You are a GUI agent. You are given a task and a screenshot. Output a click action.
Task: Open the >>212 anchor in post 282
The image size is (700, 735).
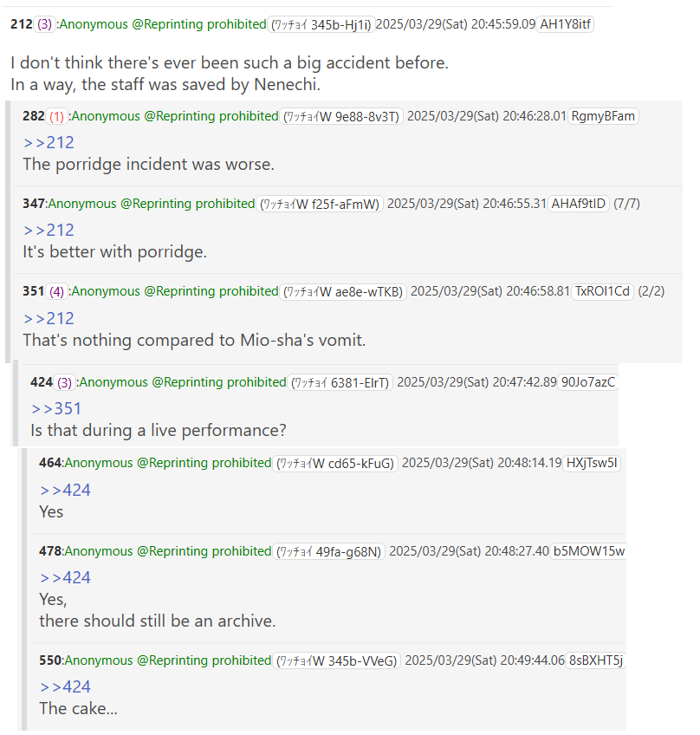49,142
